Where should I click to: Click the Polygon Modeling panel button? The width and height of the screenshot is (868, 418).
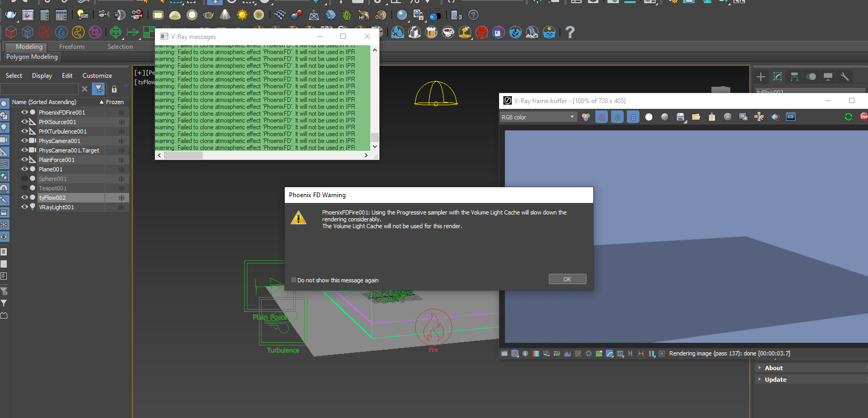[32, 57]
